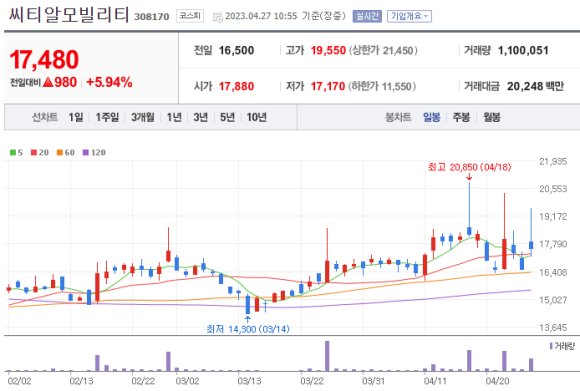This screenshot has height=391, width=580.
Task: Click the red 20-day moving average swatch
Action: (34, 152)
